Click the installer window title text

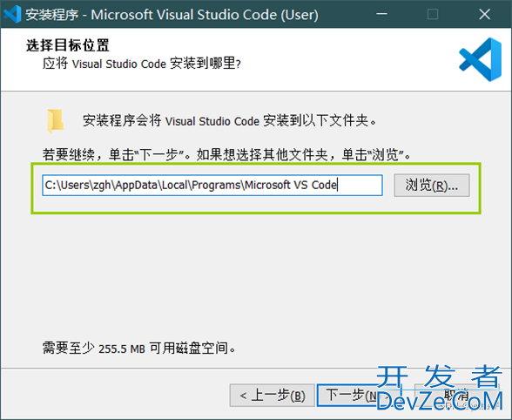(172, 15)
